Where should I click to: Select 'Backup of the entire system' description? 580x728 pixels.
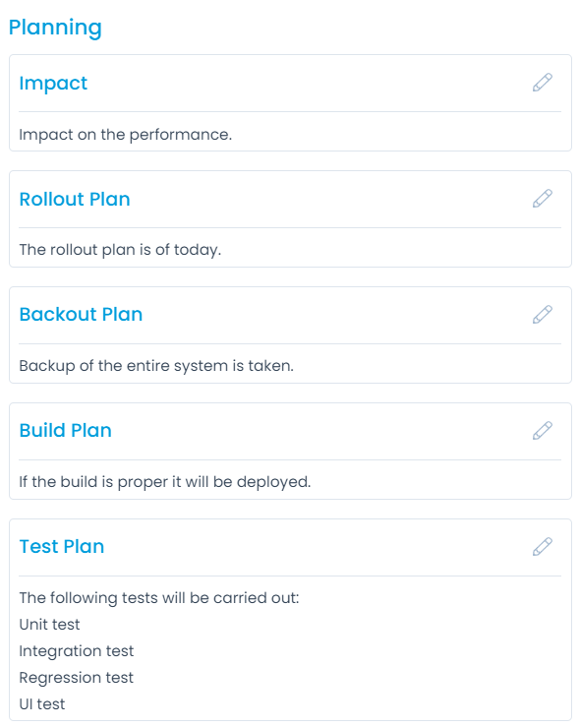pos(156,366)
